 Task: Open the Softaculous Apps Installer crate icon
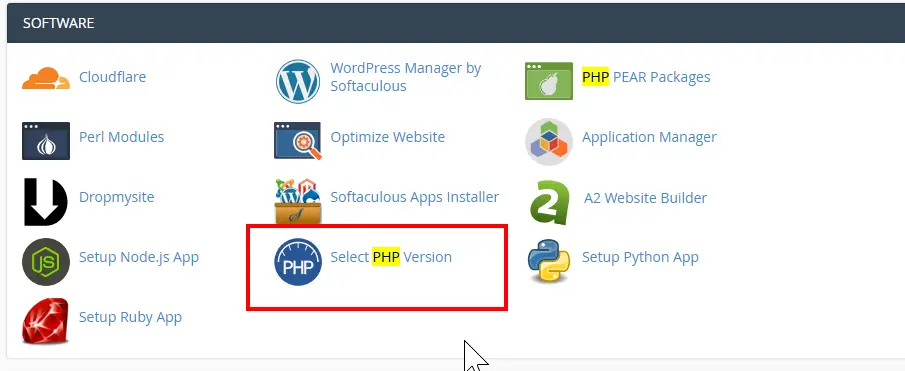pyautogui.click(x=297, y=201)
